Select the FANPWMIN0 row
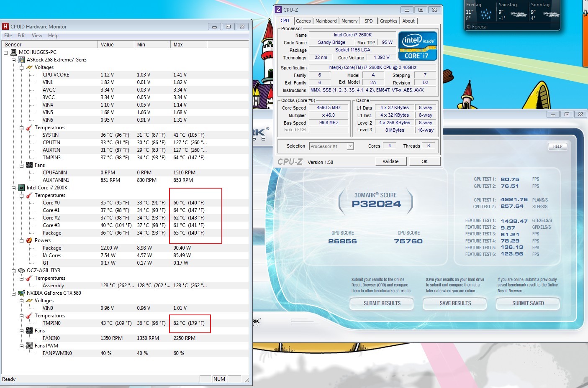Screen dimensions: 588x388 click(126, 353)
